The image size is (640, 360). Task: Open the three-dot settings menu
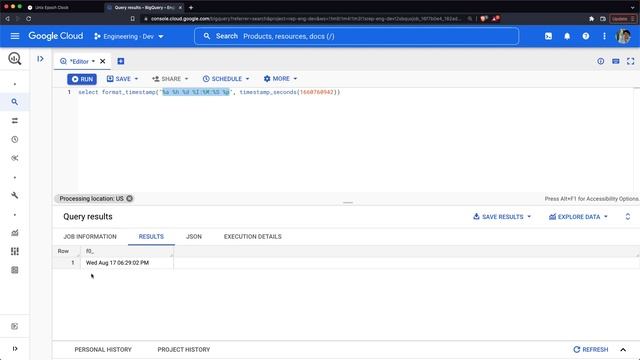pyautogui.click(x=604, y=36)
